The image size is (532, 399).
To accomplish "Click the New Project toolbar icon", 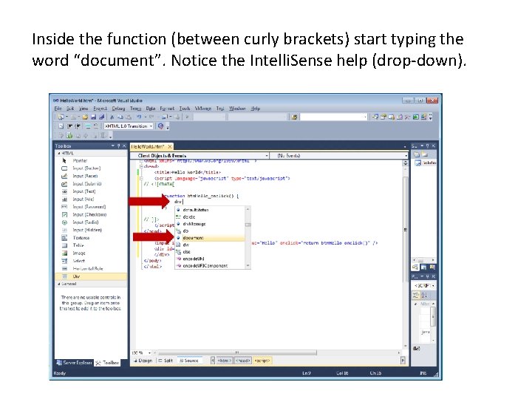I will 61,117.
